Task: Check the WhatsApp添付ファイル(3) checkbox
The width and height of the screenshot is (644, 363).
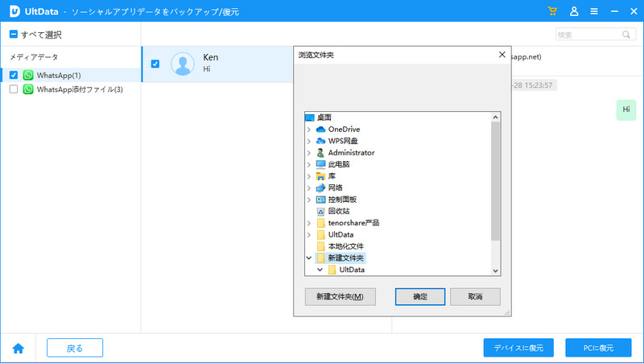Action: (x=14, y=89)
